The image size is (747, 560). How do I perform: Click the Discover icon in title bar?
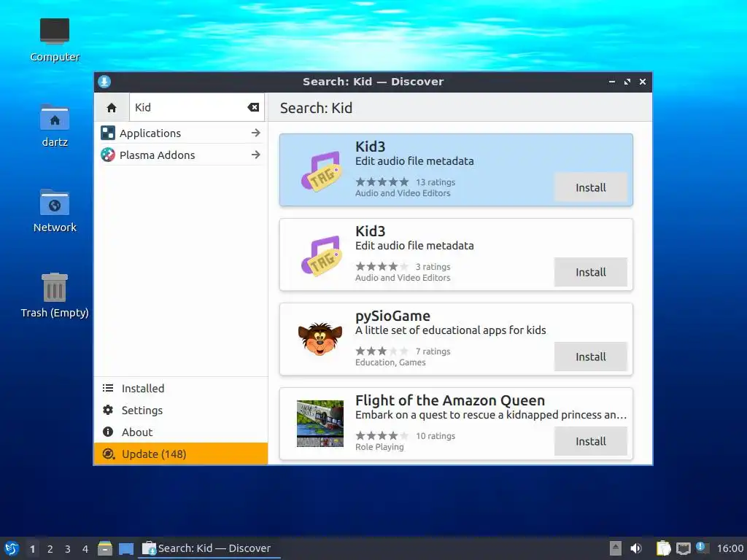pos(104,82)
